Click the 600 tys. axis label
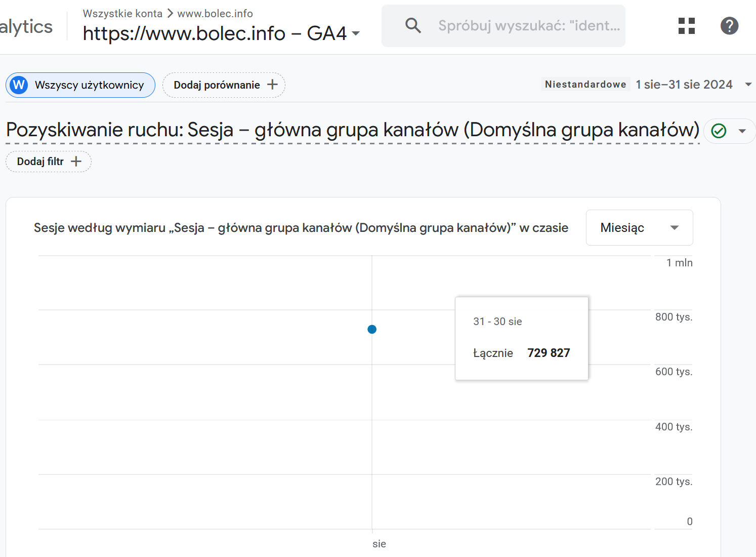 (674, 372)
